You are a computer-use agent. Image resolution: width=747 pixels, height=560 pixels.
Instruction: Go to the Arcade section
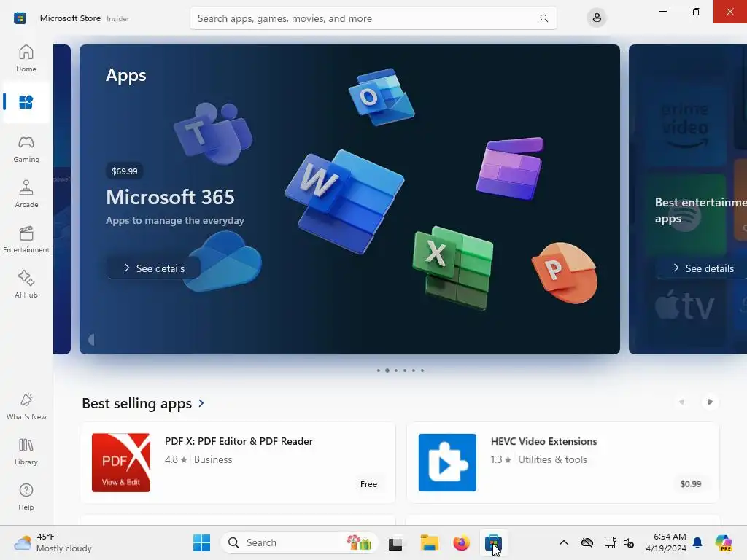[x=26, y=194]
